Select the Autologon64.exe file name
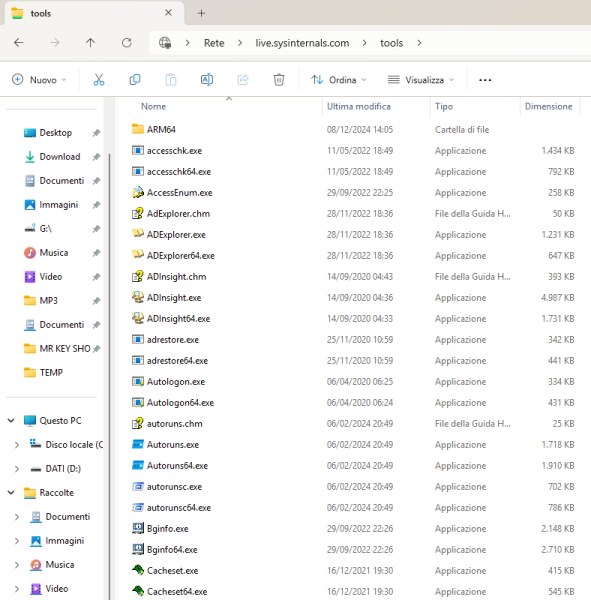Screen dimensions: 591x600 pyautogui.click(x=180, y=403)
